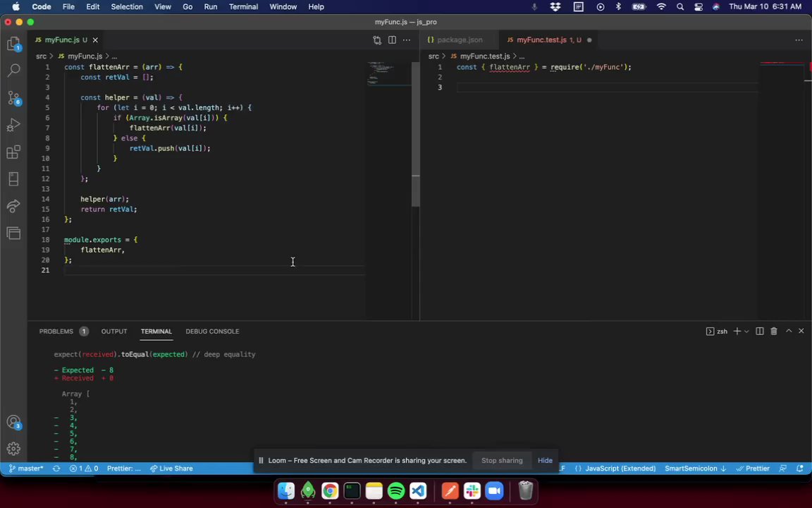Open More Actions menu of left editor

[x=407, y=40]
